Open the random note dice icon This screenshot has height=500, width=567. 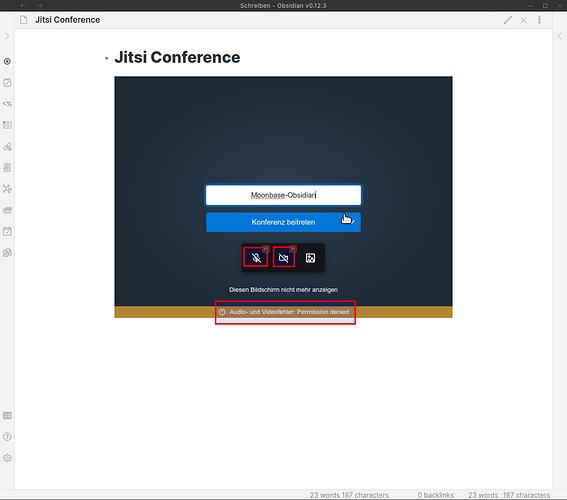pos(7,83)
